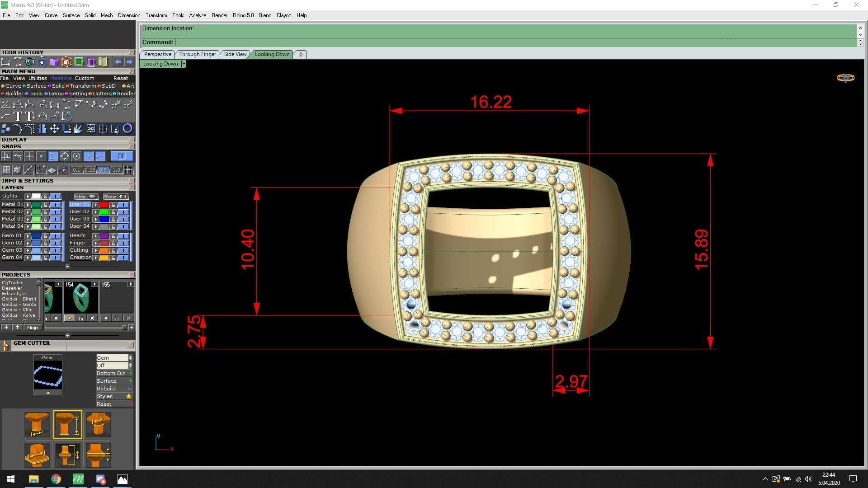Select the trim scissors icon

[x=115, y=129]
